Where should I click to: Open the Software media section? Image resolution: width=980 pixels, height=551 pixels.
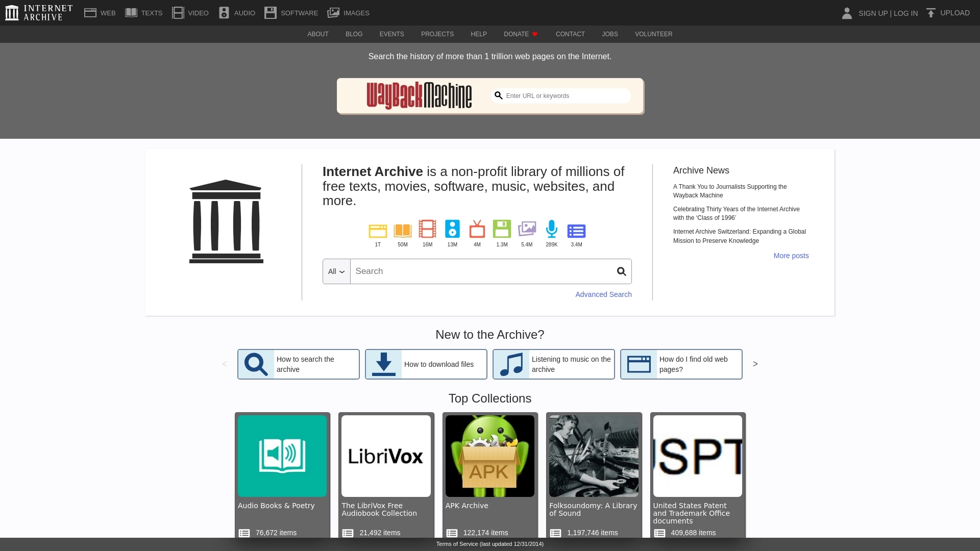(291, 13)
